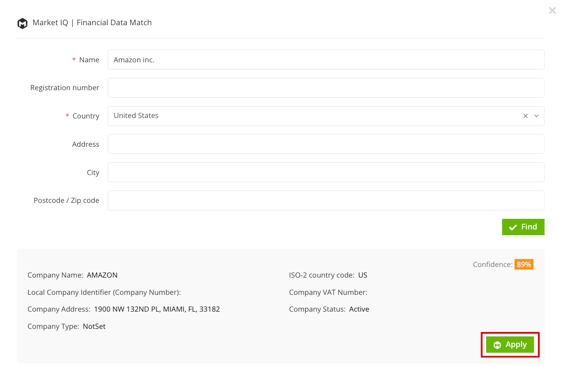Viewport: 561px width, 366px height.
Task: Click the Active company status value
Action: [x=359, y=309]
